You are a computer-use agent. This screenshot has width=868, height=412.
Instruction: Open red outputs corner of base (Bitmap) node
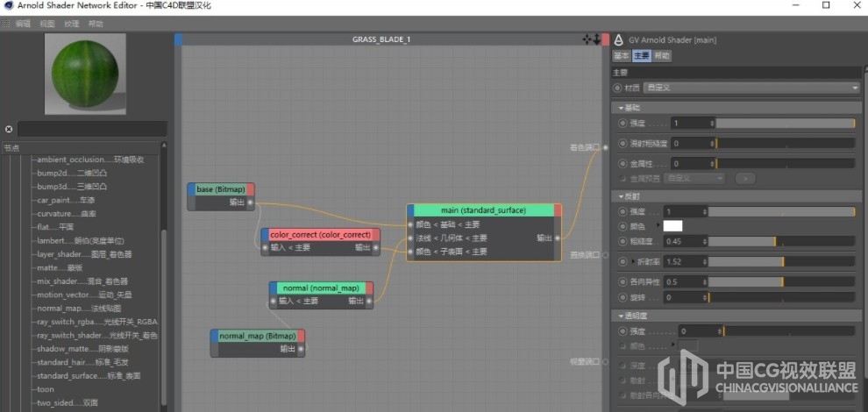point(250,189)
